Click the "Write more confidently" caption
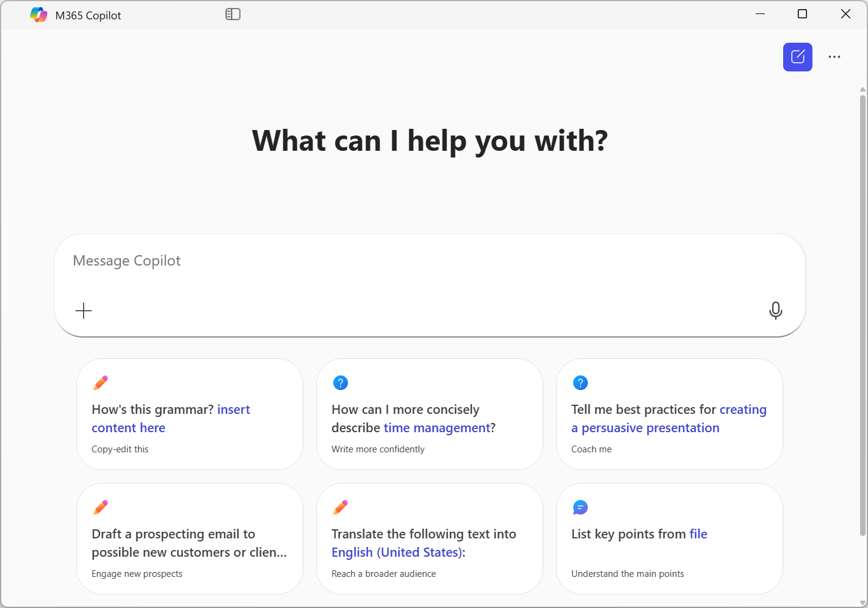This screenshot has height=608, width=868. point(378,449)
